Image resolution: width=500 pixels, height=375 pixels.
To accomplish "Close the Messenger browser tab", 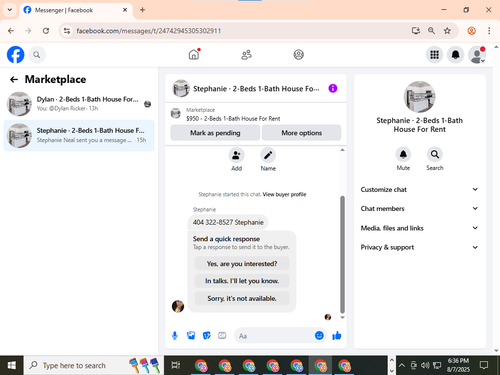I will tap(125, 10).
